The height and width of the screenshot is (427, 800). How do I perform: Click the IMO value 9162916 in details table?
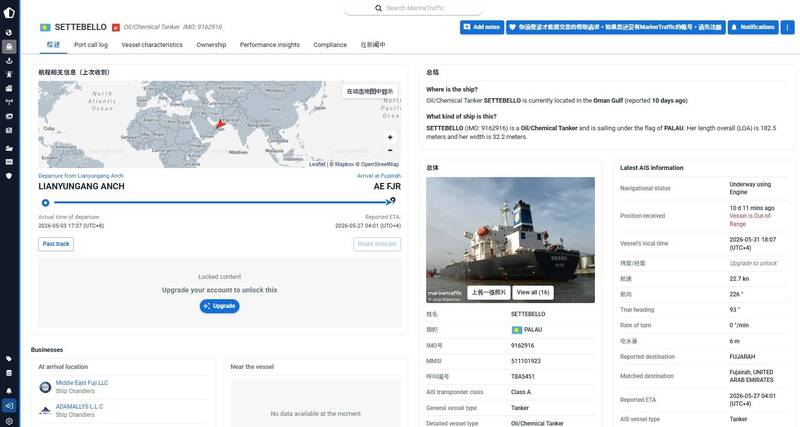point(522,345)
